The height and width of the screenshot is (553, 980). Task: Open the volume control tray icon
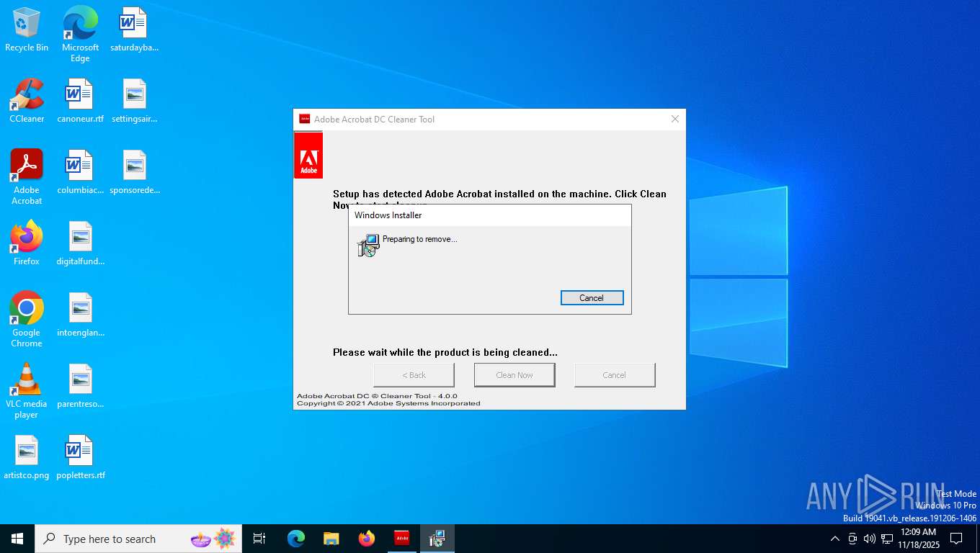(x=870, y=539)
